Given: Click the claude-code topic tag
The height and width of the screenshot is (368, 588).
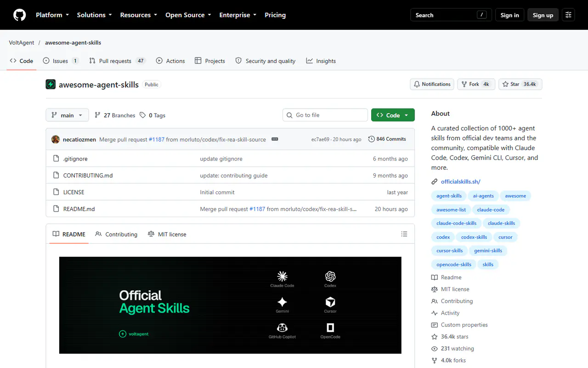Looking at the screenshot, I should click(491, 209).
